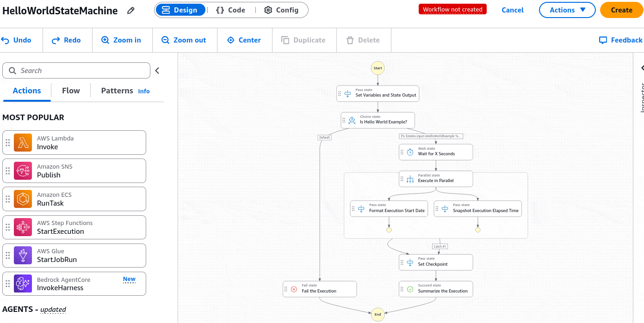Screen dimensions: 644x323
Task: Undo the last change
Action: click(x=16, y=40)
